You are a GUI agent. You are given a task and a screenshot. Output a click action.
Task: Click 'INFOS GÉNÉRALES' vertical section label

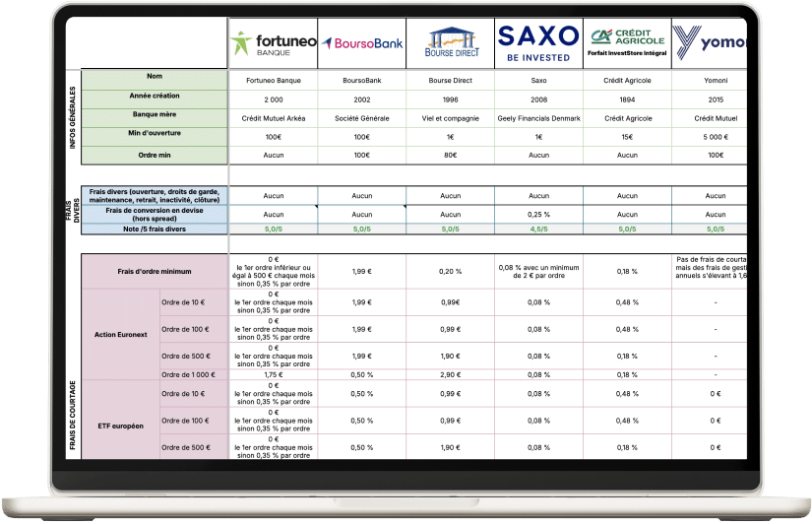(73, 117)
